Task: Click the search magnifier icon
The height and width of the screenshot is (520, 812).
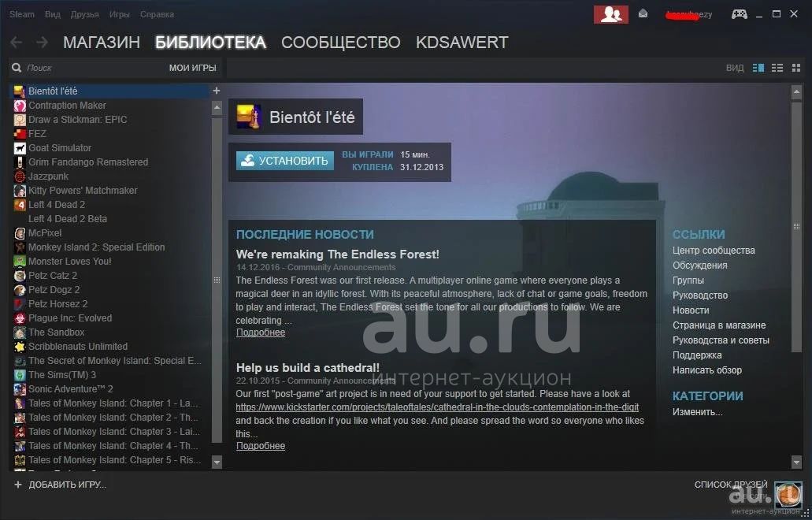Action: (x=17, y=68)
